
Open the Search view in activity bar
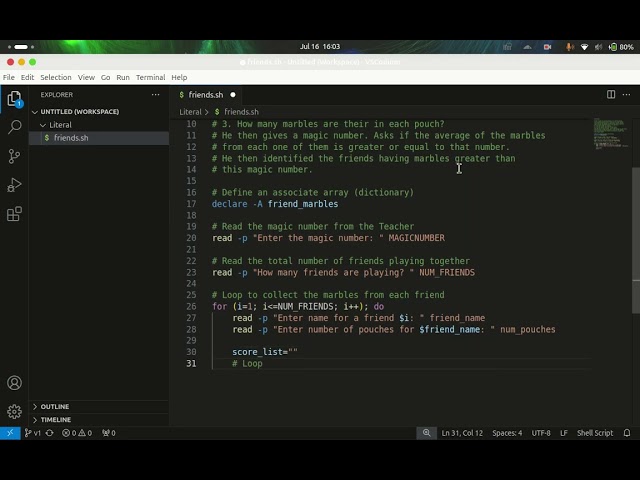14,127
